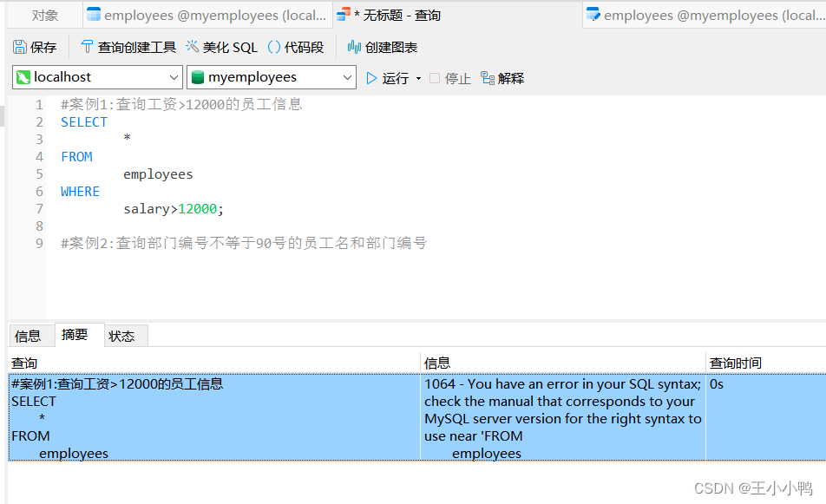
Task: Click the localhost connection icon
Action: point(23,77)
